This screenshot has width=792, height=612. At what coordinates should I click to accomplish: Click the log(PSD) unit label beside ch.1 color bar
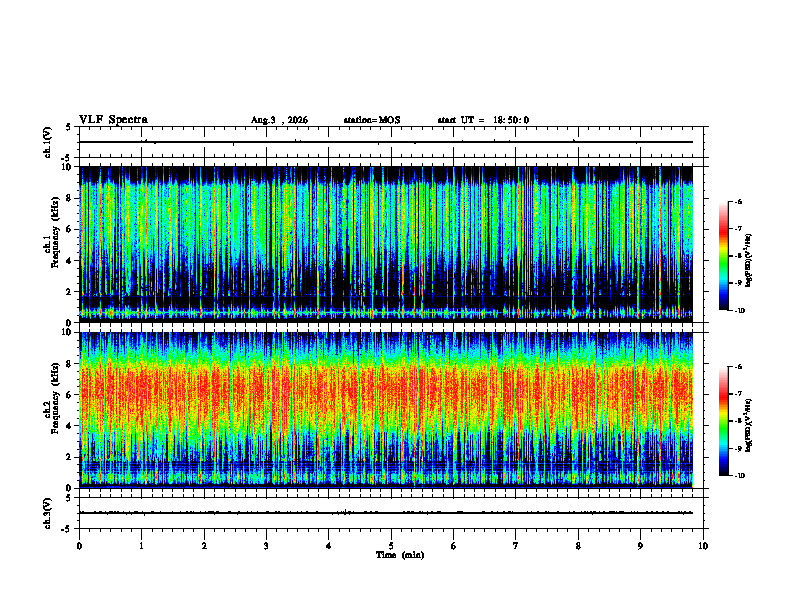click(749, 260)
